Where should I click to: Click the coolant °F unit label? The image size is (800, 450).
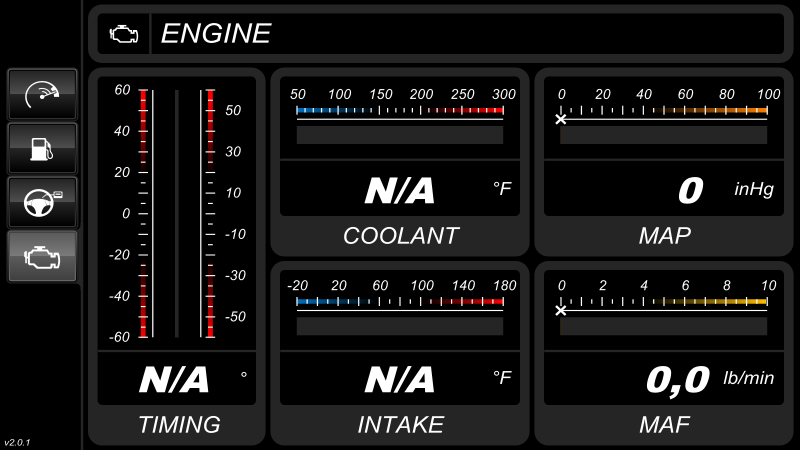pos(502,189)
